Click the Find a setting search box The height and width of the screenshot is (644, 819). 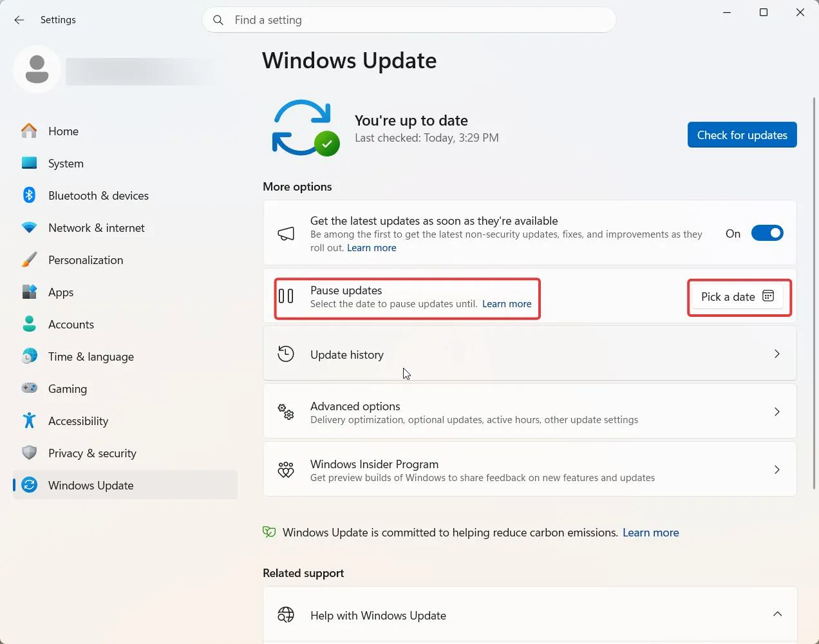coord(409,20)
